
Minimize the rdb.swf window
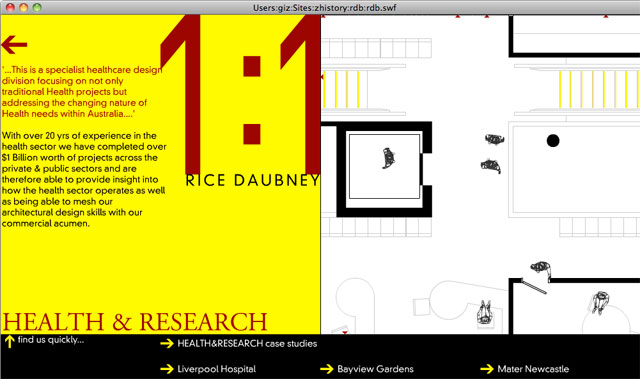coord(24,7)
